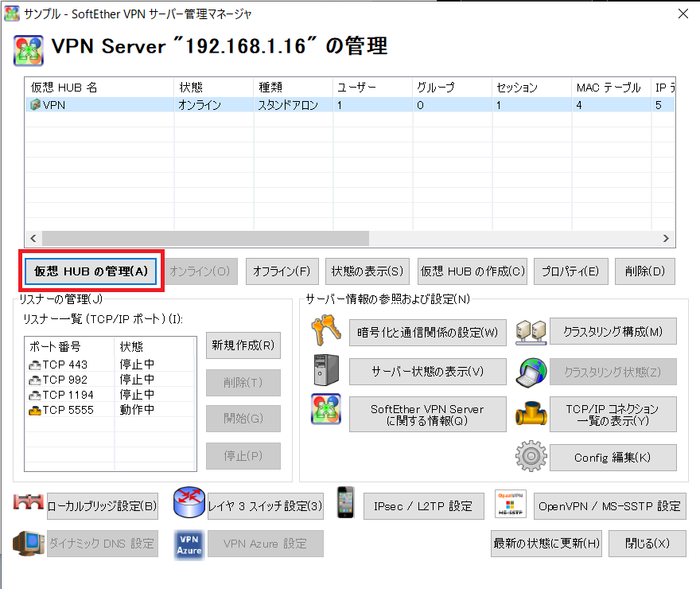The image size is (700, 589).
Task: Click the 種類 column header
Action: click(x=293, y=88)
